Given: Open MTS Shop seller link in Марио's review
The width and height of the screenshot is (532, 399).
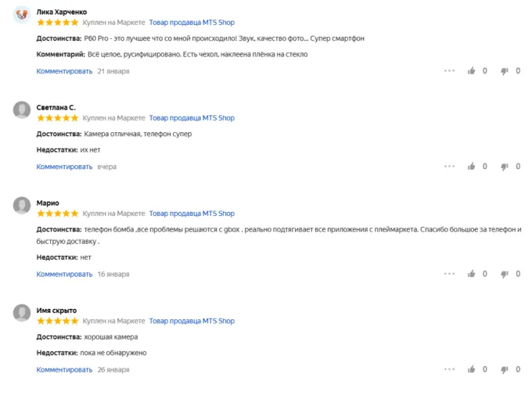Looking at the screenshot, I should pyautogui.click(x=192, y=214).
